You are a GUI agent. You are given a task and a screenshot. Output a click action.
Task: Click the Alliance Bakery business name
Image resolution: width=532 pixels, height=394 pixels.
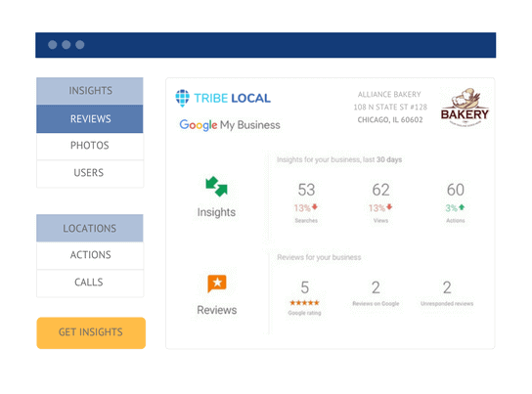389,94
